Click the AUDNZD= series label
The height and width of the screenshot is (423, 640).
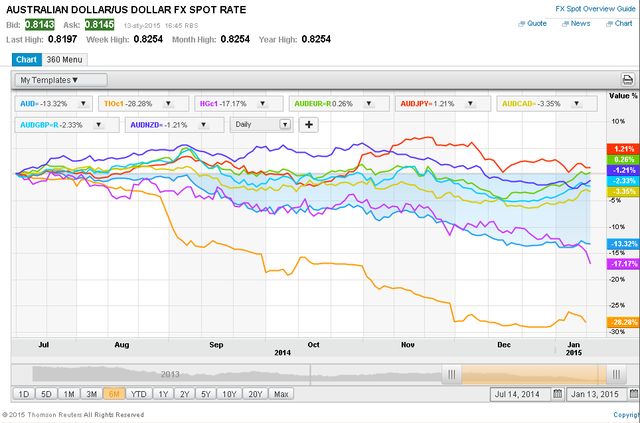point(147,125)
